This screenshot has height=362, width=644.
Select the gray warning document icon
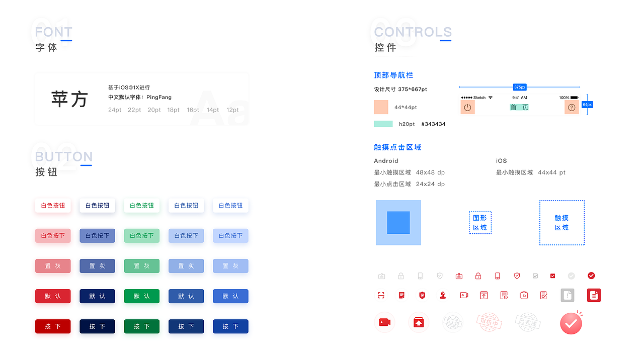568,295
